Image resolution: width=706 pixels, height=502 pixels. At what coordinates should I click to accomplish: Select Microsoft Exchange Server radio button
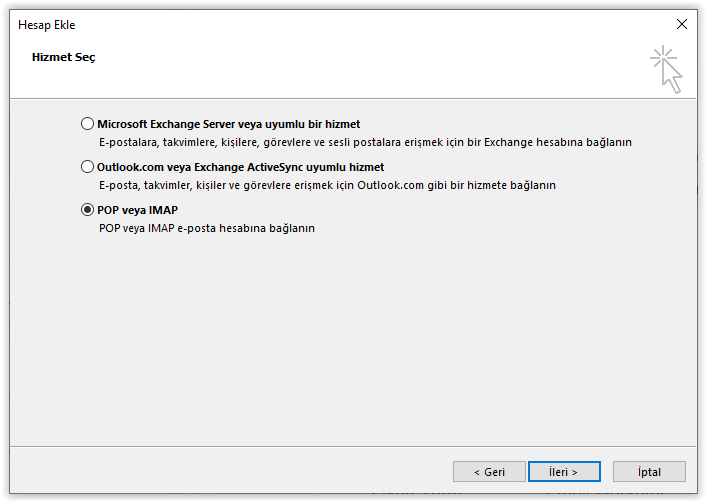[x=87, y=124]
